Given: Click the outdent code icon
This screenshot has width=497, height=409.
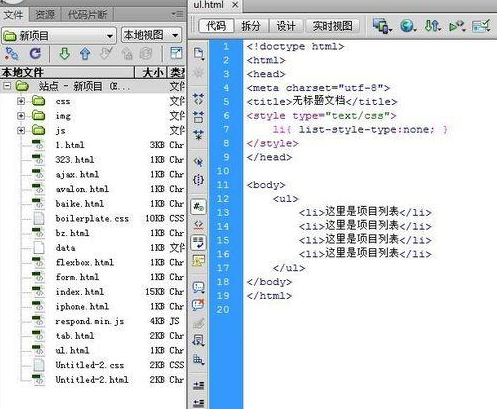Looking at the screenshot, I should (x=199, y=403).
